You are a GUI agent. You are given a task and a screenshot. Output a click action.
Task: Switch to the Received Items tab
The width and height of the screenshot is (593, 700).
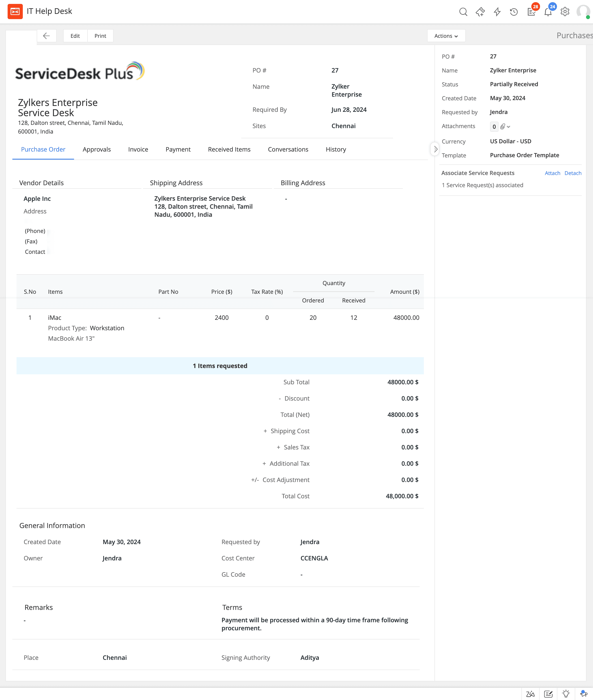pyautogui.click(x=229, y=150)
